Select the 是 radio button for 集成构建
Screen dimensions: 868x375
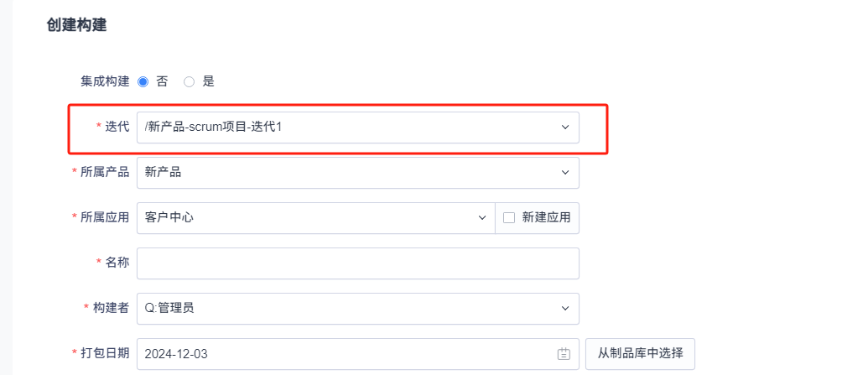[x=189, y=82]
